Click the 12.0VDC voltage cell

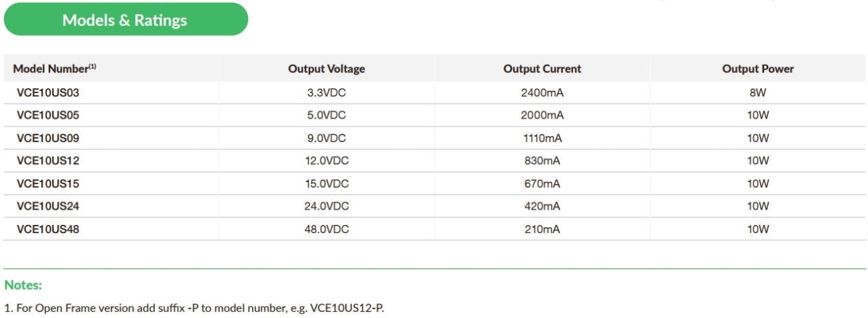[x=327, y=161]
